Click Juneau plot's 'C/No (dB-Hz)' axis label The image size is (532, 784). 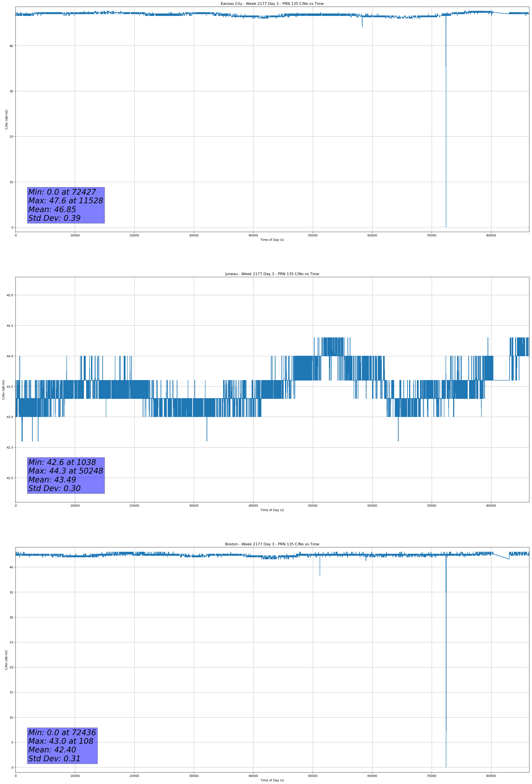point(3,390)
